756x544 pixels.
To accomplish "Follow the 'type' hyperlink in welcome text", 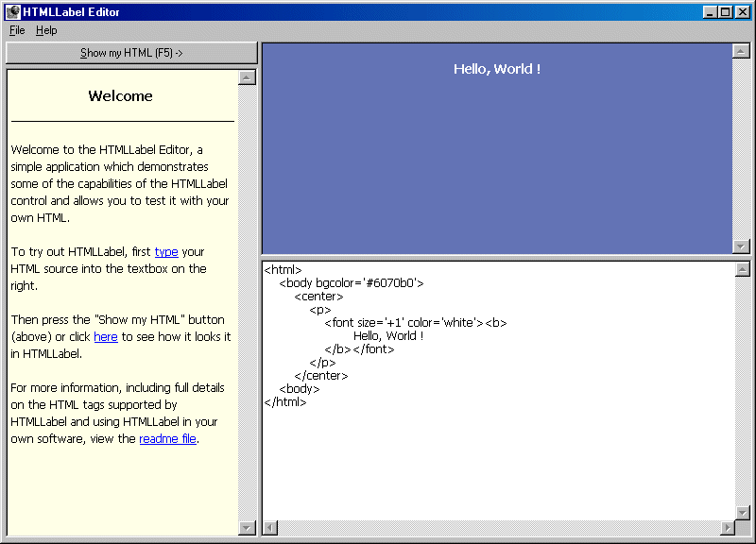I will pyautogui.click(x=166, y=252).
